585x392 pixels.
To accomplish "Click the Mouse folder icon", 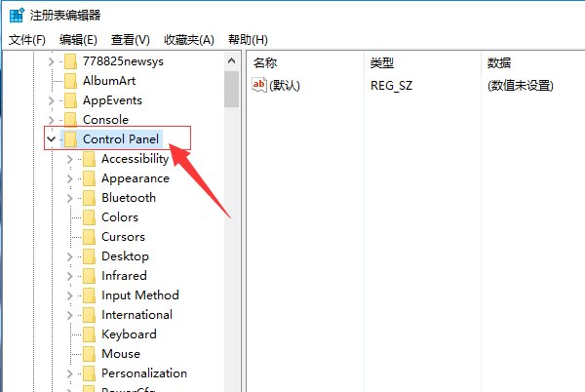I will tap(89, 354).
